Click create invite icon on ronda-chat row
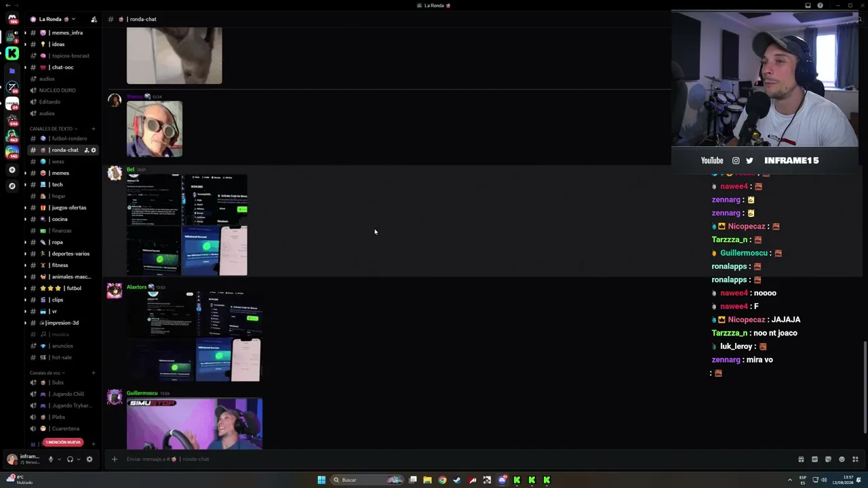868x488 pixels. (86, 150)
